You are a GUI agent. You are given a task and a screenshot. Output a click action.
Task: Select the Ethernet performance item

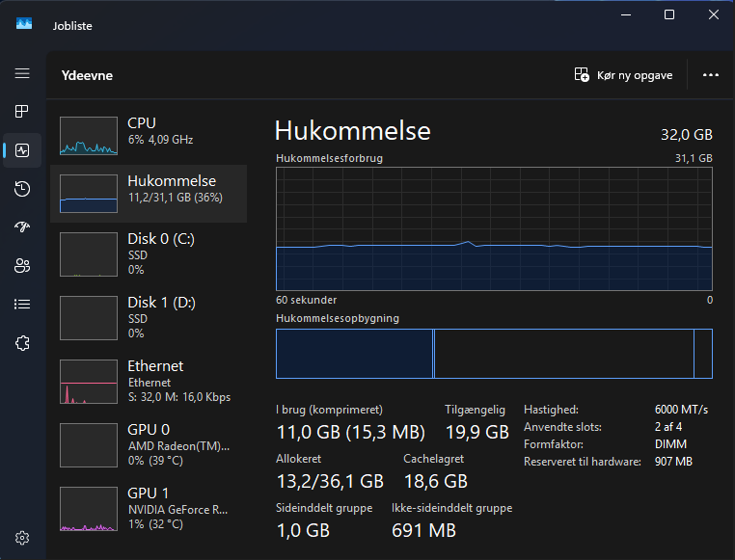click(149, 381)
